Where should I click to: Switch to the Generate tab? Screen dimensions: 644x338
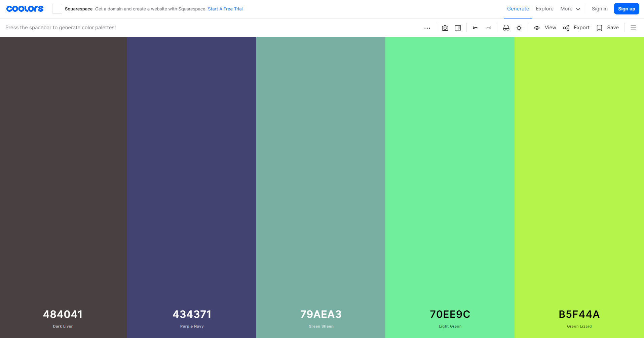click(x=518, y=9)
